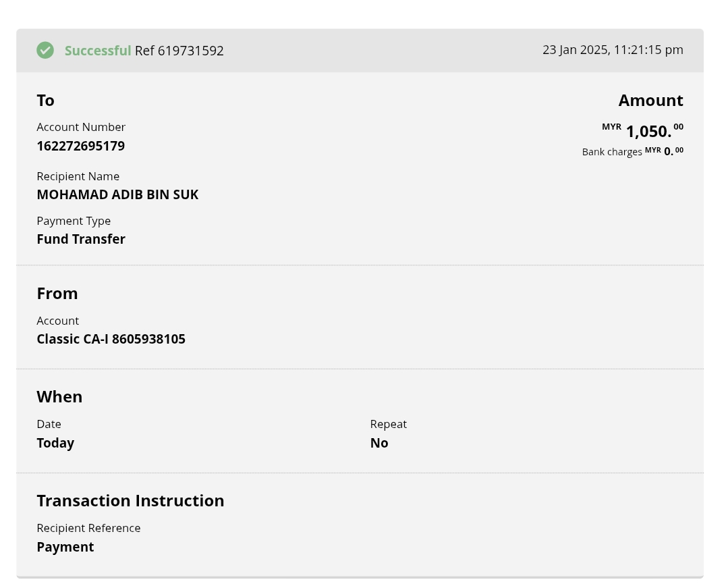Click the Payment recipient reference value
Image resolution: width=728 pixels, height=586 pixels.
65,547
